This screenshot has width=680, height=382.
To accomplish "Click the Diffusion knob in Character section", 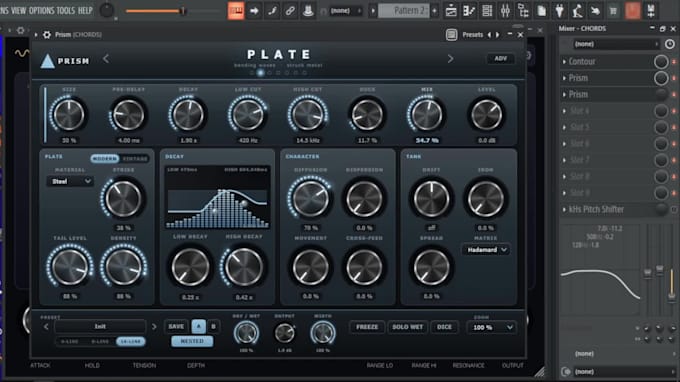I will tap(310, 199).
